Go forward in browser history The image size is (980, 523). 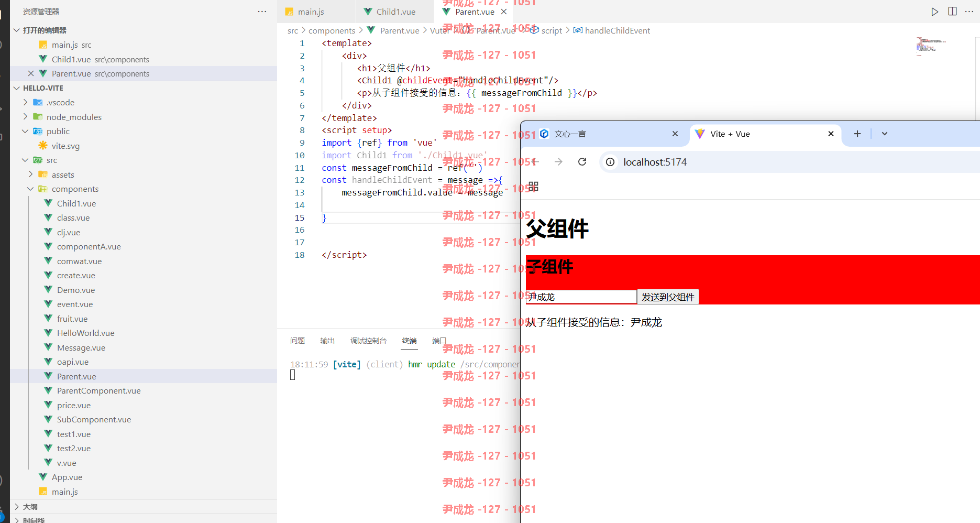coord(558,162)
